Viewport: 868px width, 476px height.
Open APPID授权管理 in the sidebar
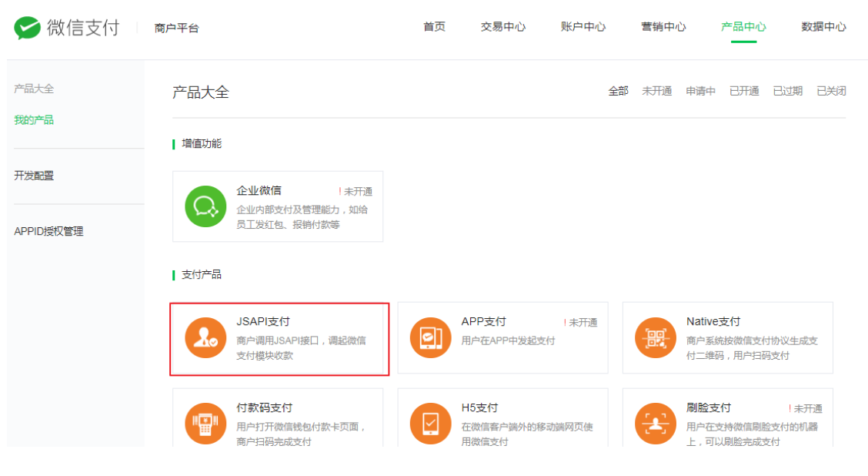pos(48,231)
